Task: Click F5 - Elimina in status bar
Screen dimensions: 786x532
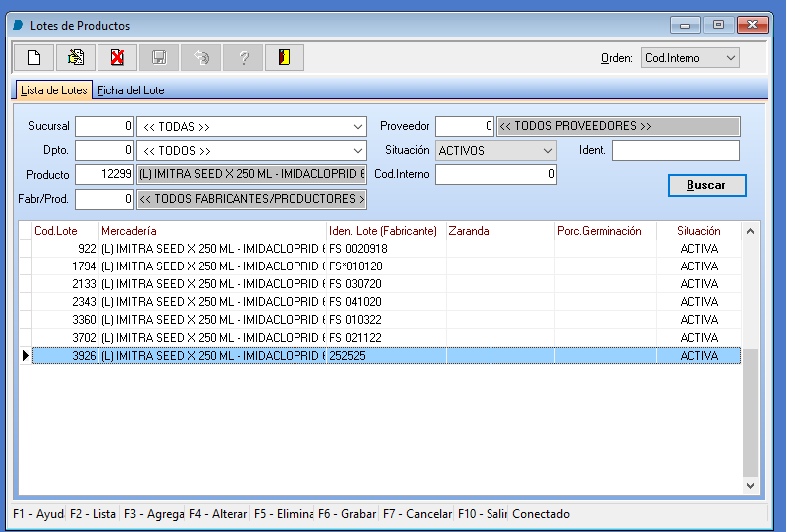Action: [x=284, y=514]
